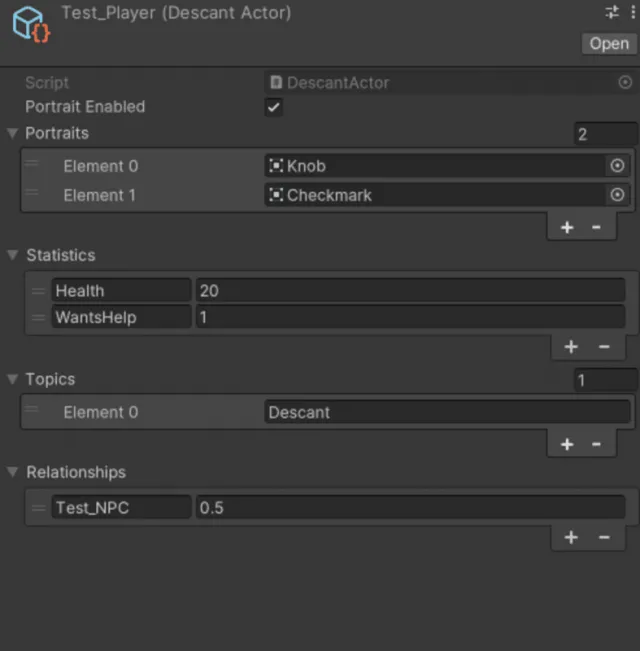Image resolution: width=640 pixels, height=651 pixels.
Task: Add a new Topics element with plus
Action: point(567,445)
